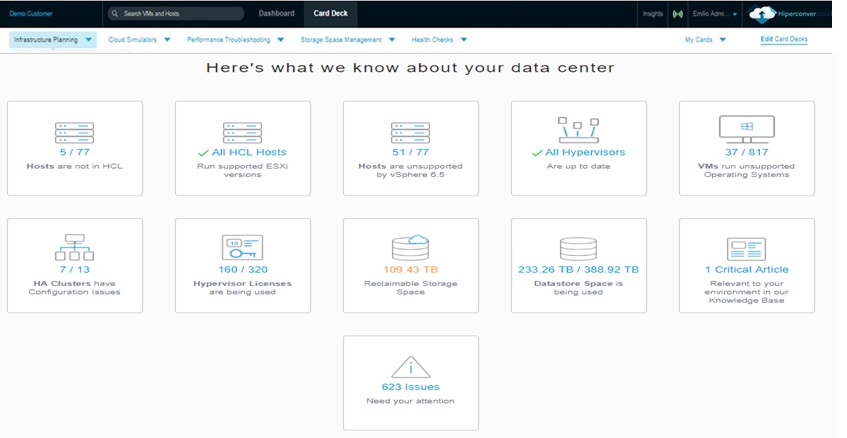847x438 pixels.
Task: Click the warning triangle Issues icon
Action: point(410,366)
